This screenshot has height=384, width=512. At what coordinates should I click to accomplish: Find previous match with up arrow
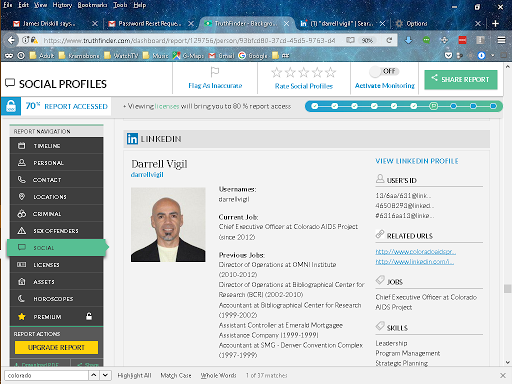coord(94,375)
